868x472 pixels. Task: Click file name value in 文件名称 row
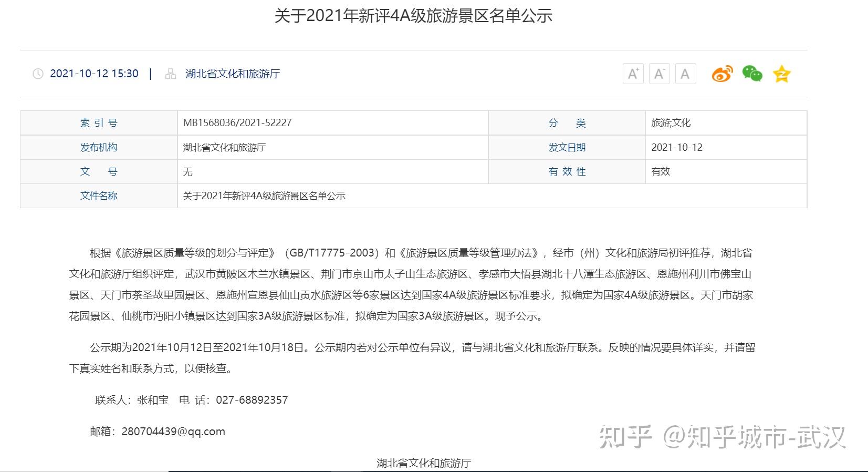264,196
